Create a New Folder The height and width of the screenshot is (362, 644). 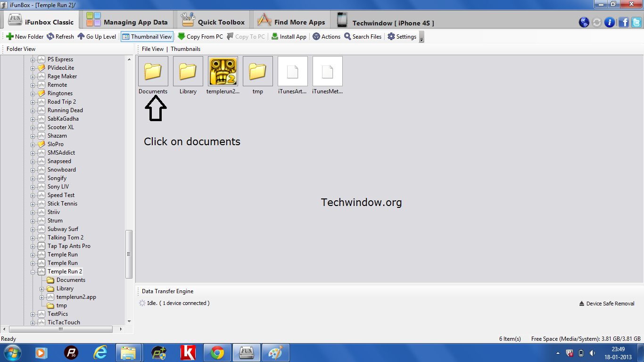25,36
